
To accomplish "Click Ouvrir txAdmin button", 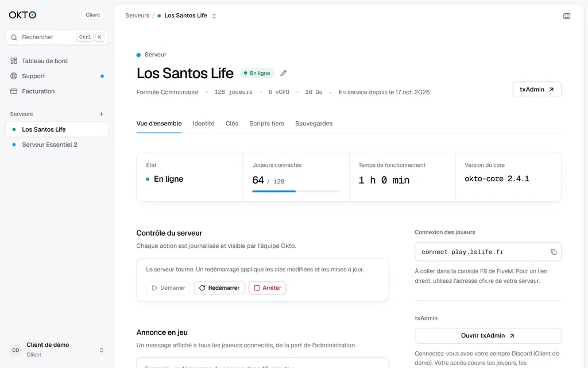I will [488, 336].
